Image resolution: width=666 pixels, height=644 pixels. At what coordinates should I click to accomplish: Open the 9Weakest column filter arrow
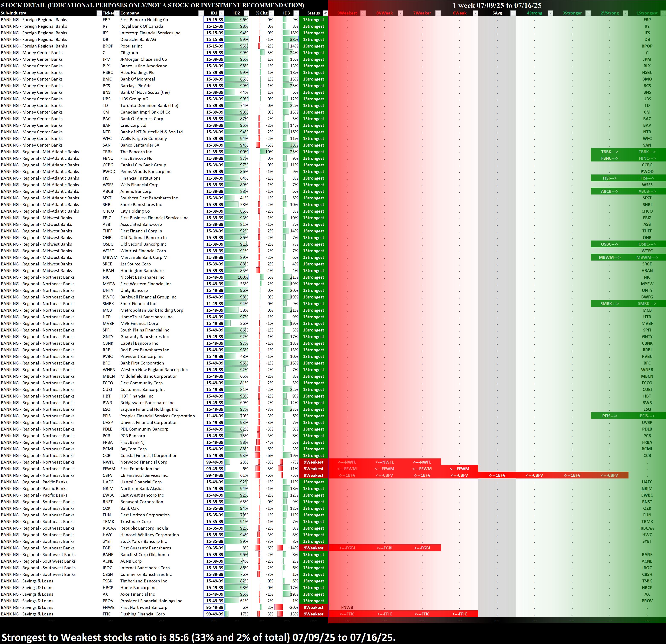click(x=363, y=13)
